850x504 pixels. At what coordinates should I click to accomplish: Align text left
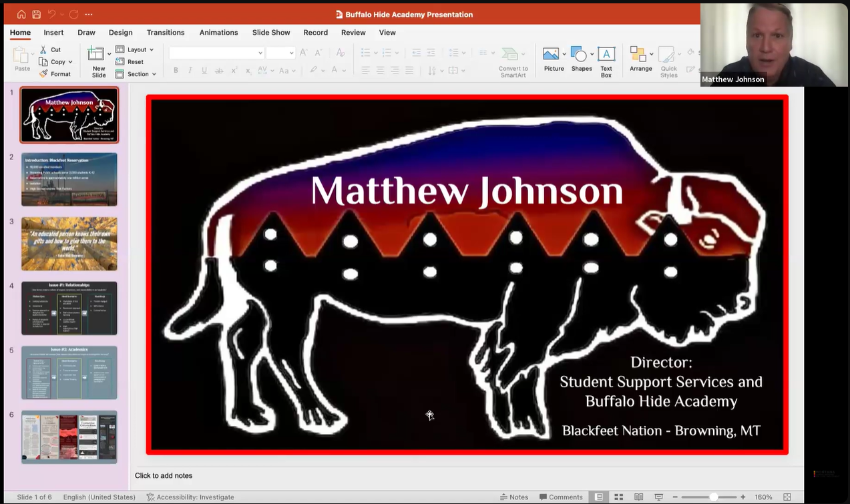pyautogui.click(x=366, y=70)
